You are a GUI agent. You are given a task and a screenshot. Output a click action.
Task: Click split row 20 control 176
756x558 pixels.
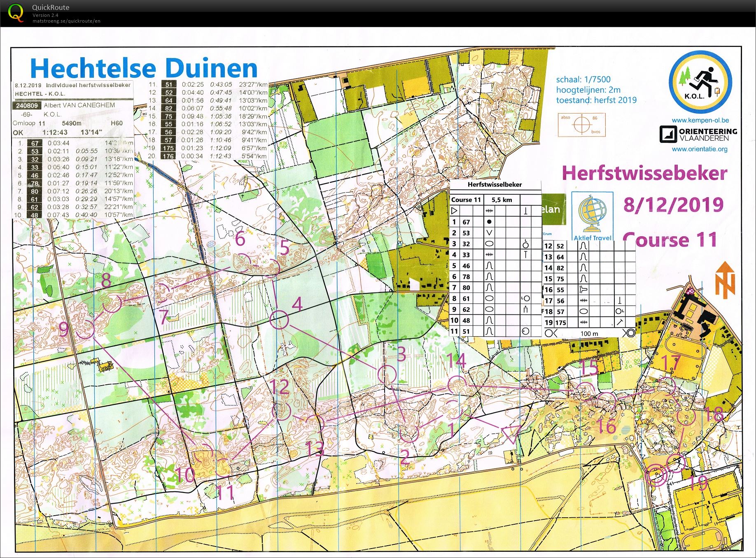(x=168, y=156)
